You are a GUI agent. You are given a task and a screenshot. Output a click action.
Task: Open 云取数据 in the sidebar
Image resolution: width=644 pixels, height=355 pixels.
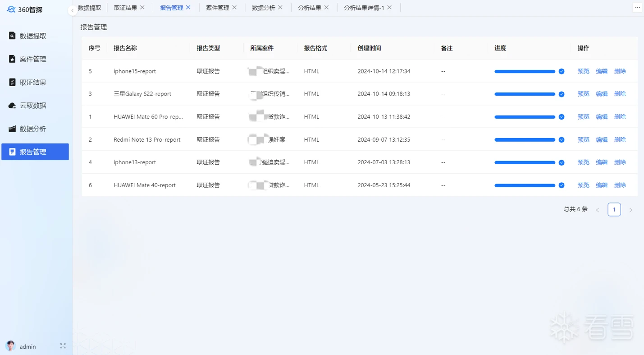(35, 106)
